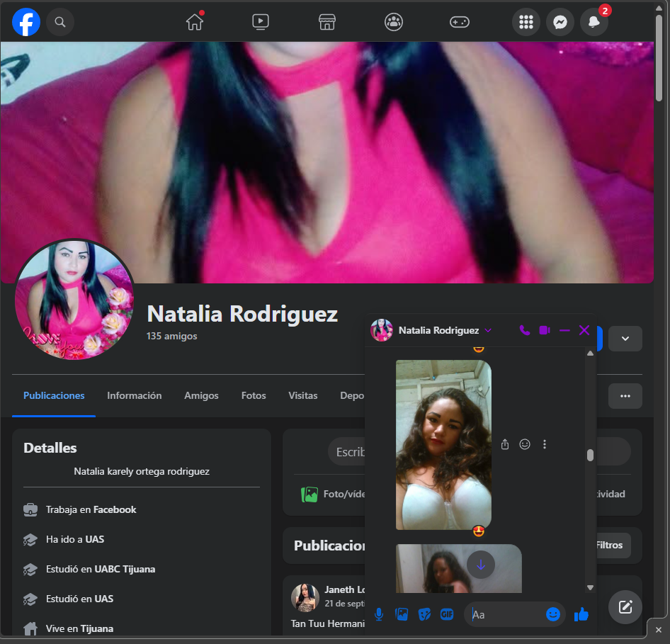Record a voice clip with the microphone icon
The width and height of the screenshot is (670, 644).
point(379,614)
